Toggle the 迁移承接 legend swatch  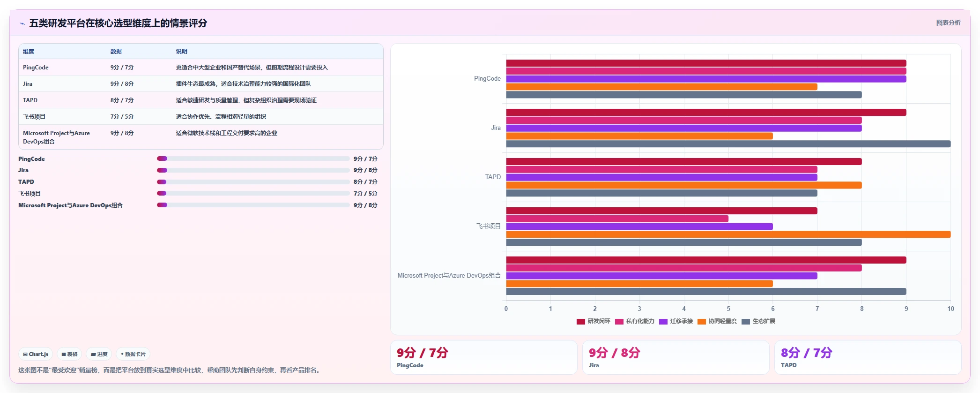(663, 321)
